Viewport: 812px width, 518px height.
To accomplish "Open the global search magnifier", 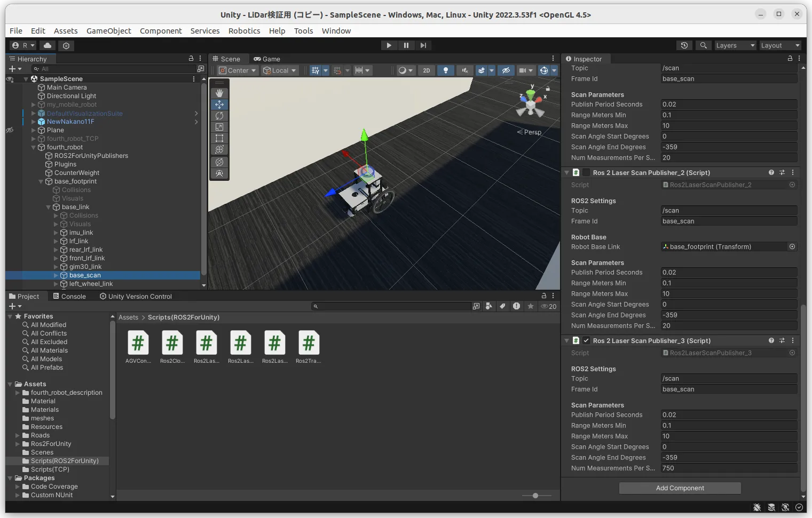I will 704,45.
